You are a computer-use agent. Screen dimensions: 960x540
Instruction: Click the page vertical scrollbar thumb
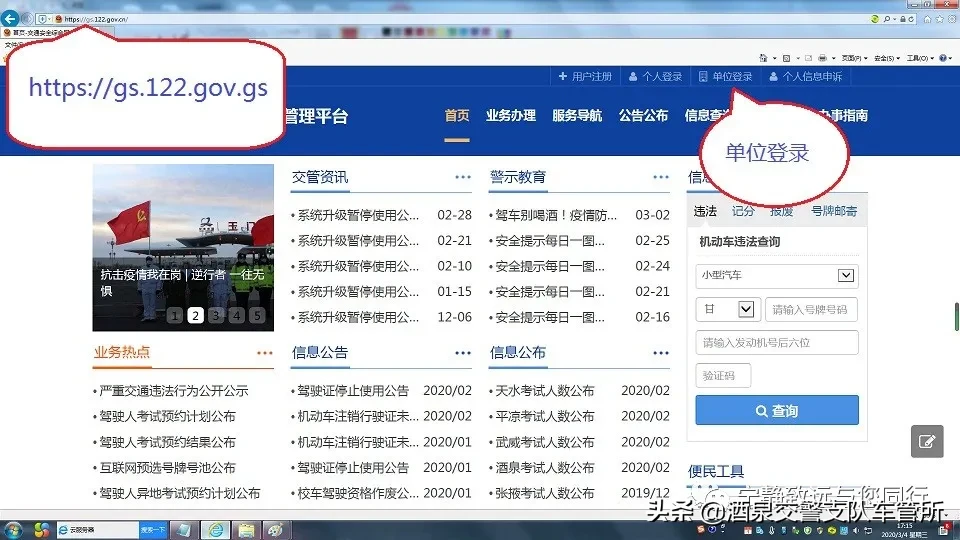(956, 317)
